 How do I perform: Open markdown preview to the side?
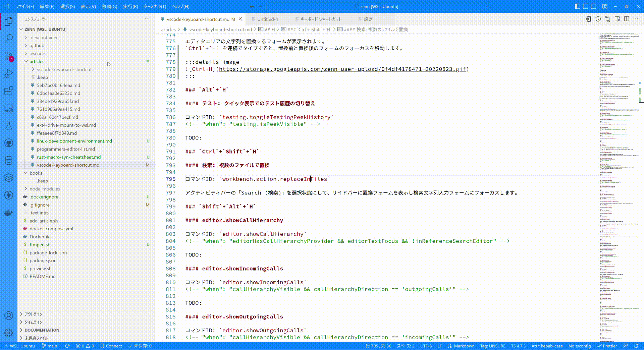pos(617,19)
